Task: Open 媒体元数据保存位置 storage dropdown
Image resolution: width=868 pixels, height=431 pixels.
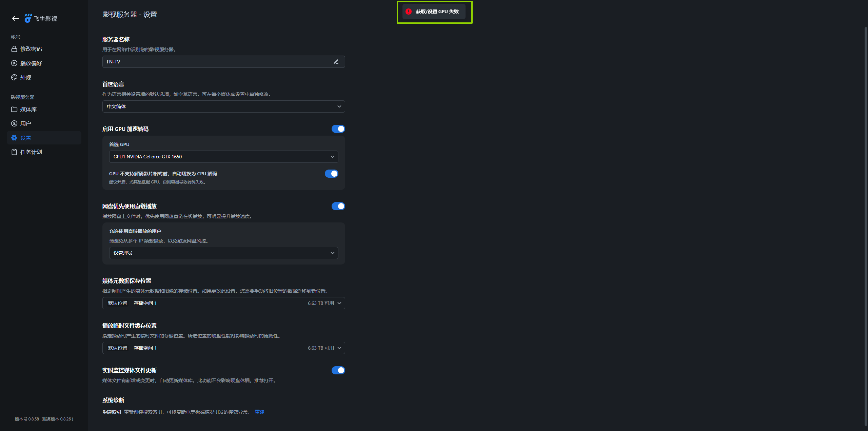Action: tap(223, 303)
